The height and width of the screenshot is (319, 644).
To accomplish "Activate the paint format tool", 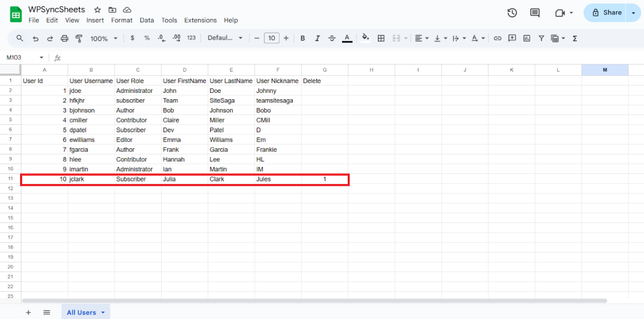I will pos(79,38).
